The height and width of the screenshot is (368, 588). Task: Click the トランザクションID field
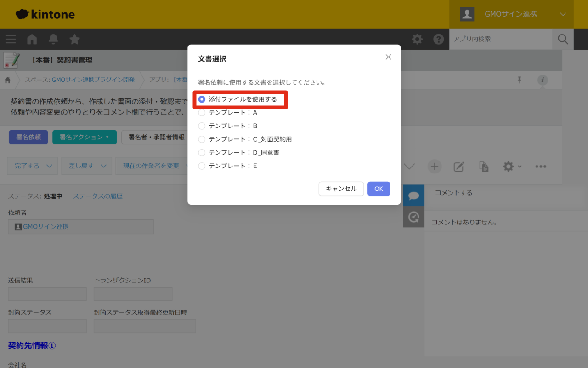[x=133, y=294]
